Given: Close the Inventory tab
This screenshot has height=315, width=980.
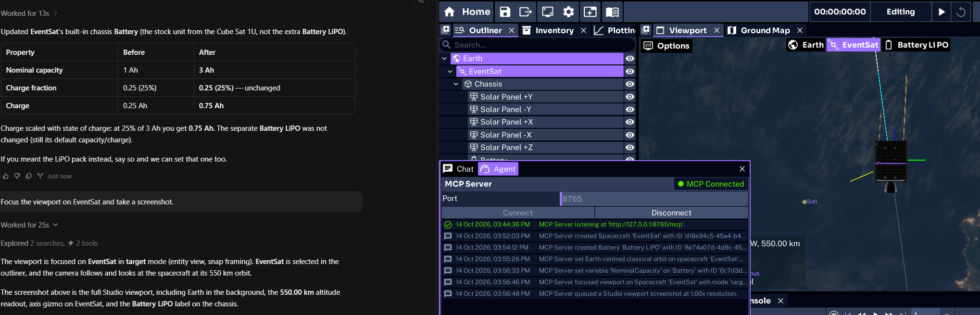Looking at the screenshot, I should [583, 30].
